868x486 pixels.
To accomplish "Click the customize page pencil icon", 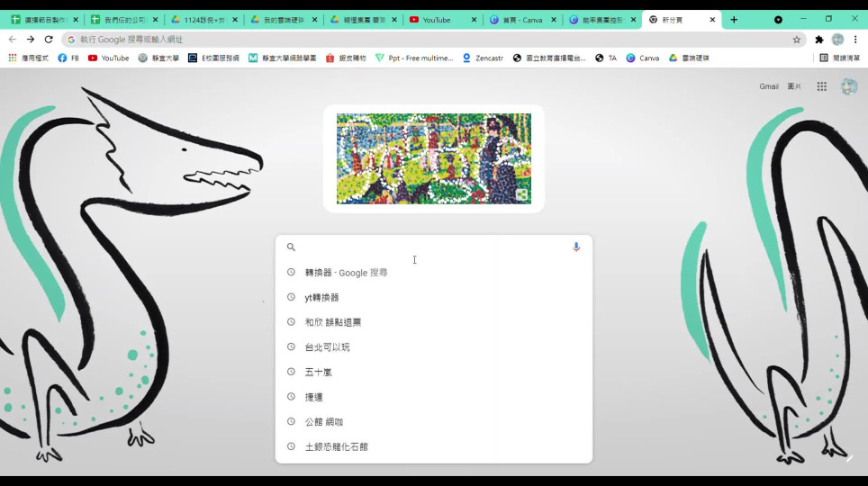I will [x=848, y=459].
